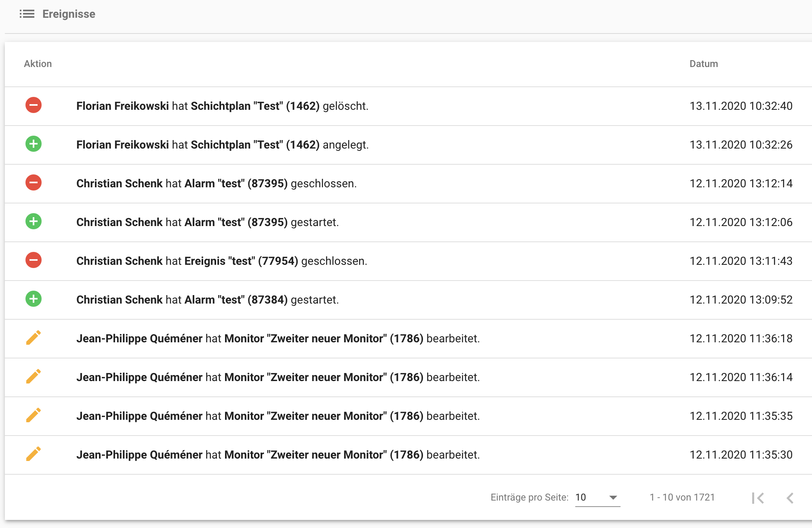Click the Datum column header
812x528 pixels.
pyautogui.click(x=703, y=64)
